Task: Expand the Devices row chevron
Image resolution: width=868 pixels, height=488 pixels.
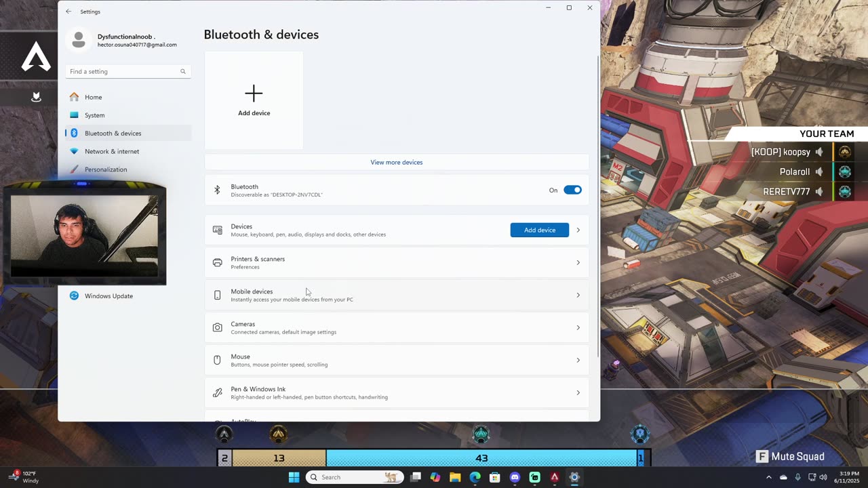Action: 578,230
